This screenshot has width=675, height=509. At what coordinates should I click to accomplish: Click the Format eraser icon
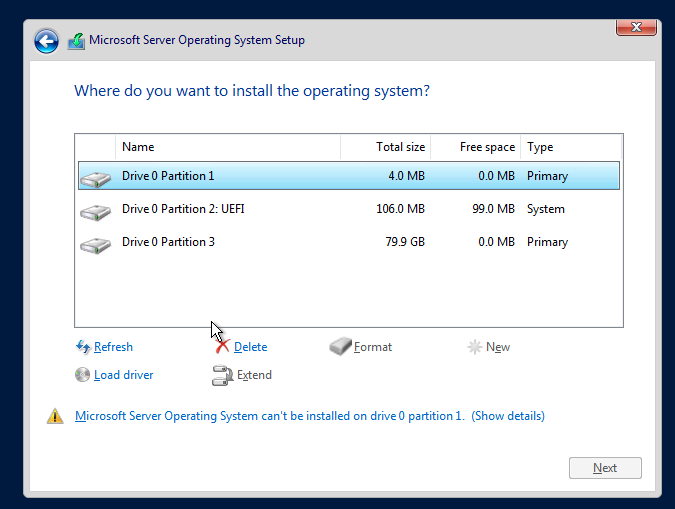tap(341, 346)
